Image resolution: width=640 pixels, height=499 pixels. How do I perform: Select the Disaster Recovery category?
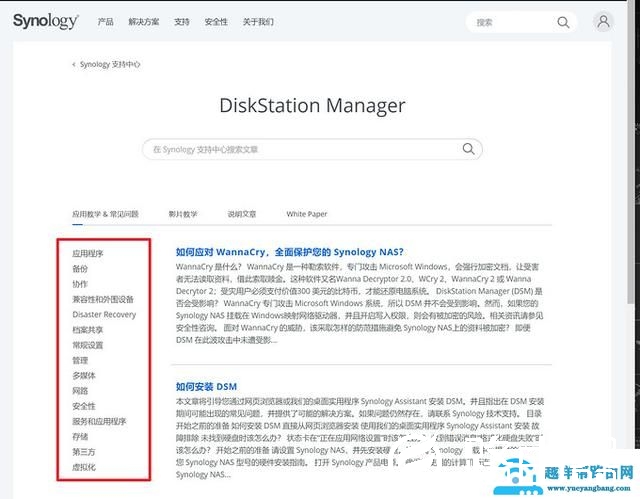click(x=104, y=315)
